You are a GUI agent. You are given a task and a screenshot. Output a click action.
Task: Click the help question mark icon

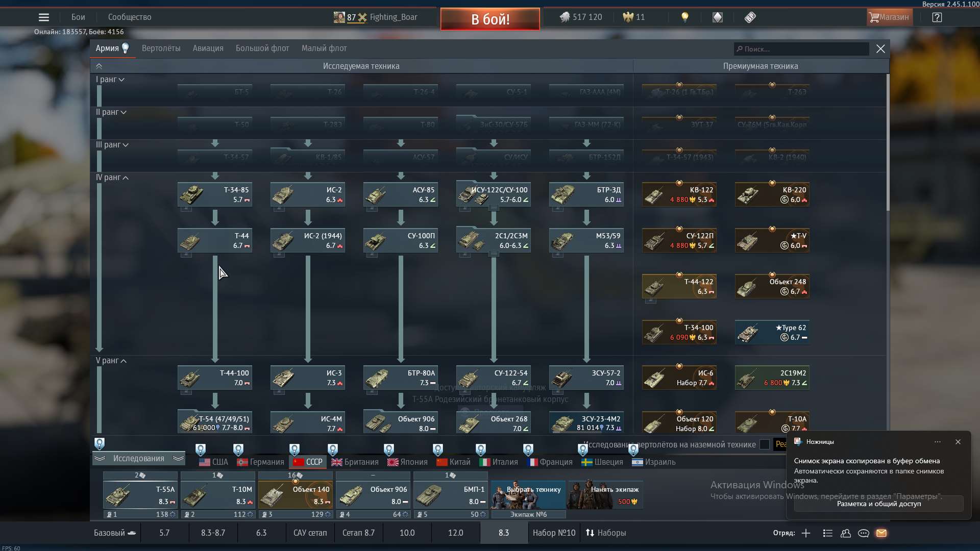(x=937, y=17)
